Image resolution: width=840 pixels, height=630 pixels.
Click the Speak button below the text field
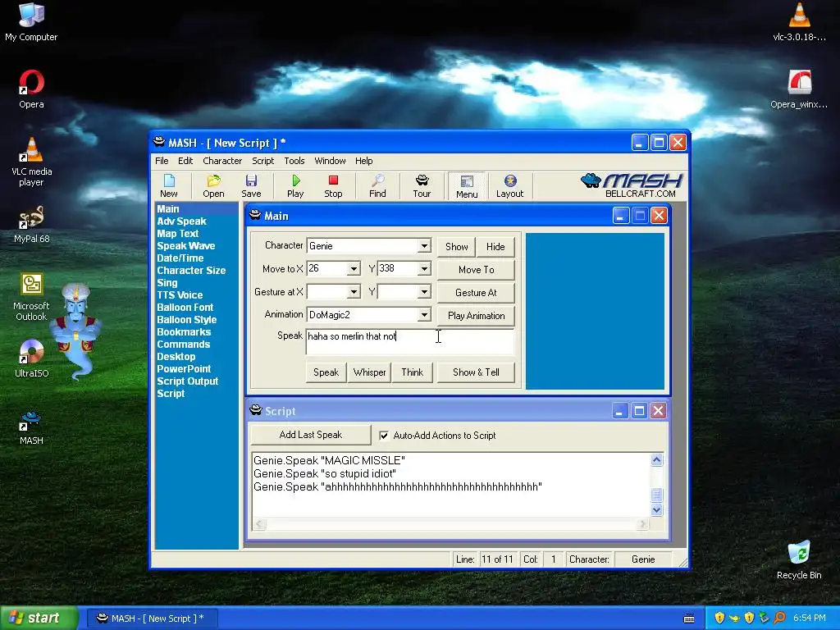point(326,372)
